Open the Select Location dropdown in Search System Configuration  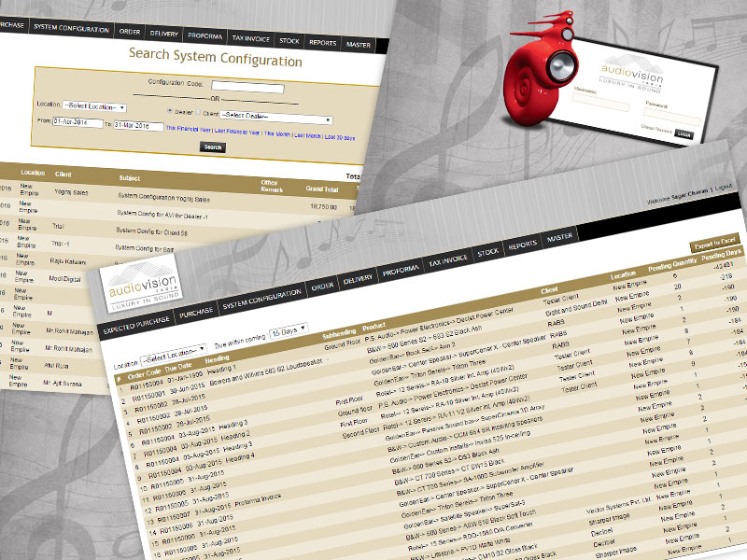pyautogui.click(x=94, y=106)
